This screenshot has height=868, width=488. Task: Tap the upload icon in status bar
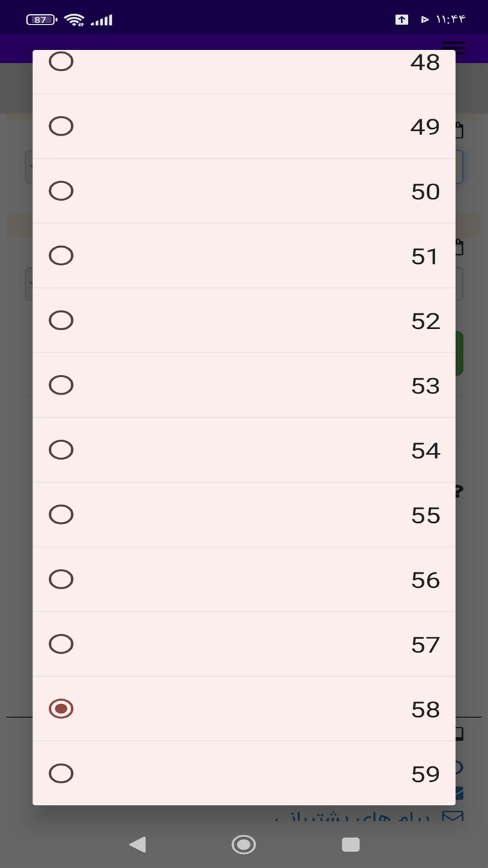pyautogui.click(x=402, y=20)
